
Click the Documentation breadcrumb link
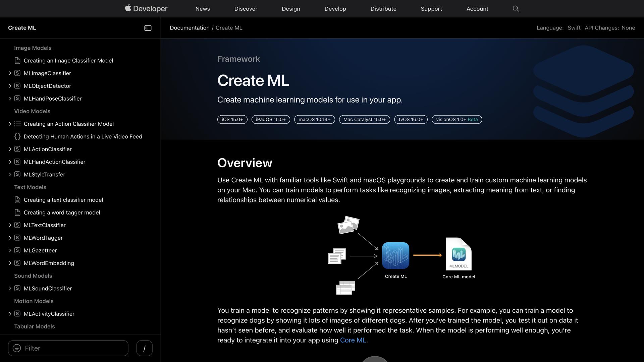190,28
